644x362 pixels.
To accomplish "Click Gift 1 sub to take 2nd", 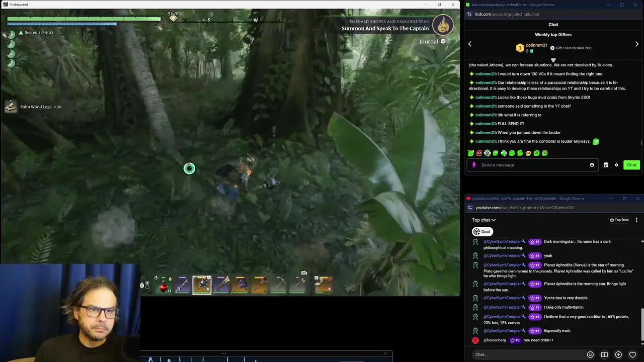I will click(x=571, y=48).
